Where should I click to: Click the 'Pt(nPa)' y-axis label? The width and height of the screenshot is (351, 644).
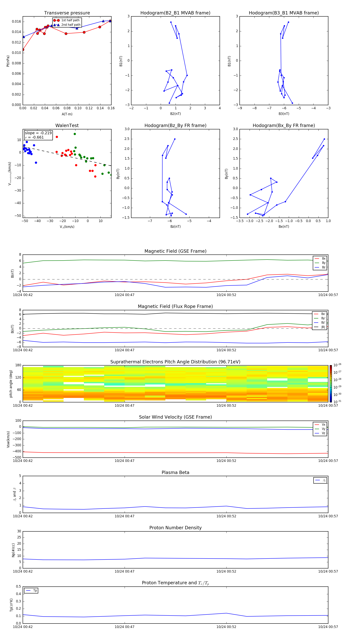8,61
